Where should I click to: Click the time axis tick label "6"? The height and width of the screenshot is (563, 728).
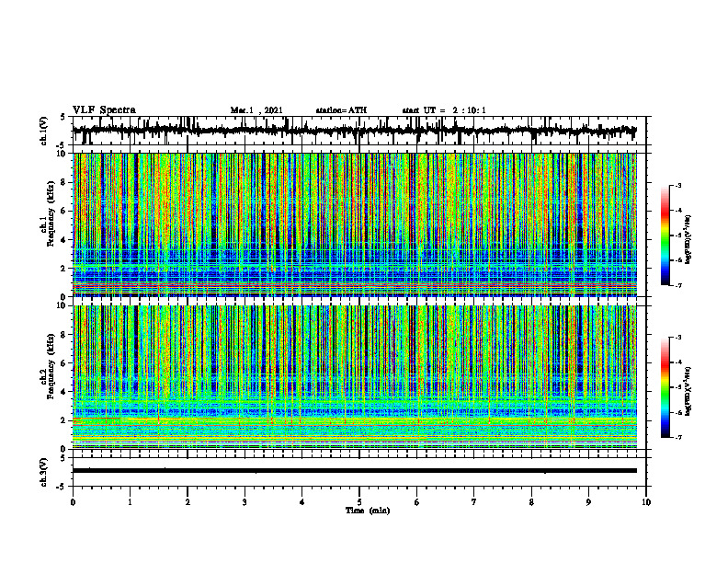point(416,502)
